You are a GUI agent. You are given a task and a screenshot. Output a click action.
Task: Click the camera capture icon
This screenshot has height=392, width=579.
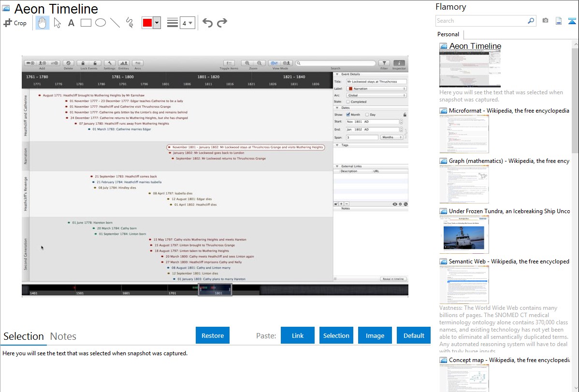point(545,21)
